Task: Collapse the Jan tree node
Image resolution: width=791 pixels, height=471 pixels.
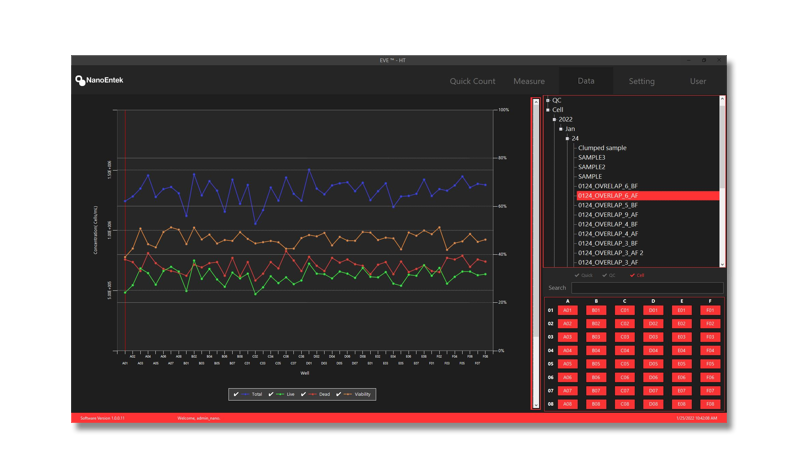Action: coord(561,129)
